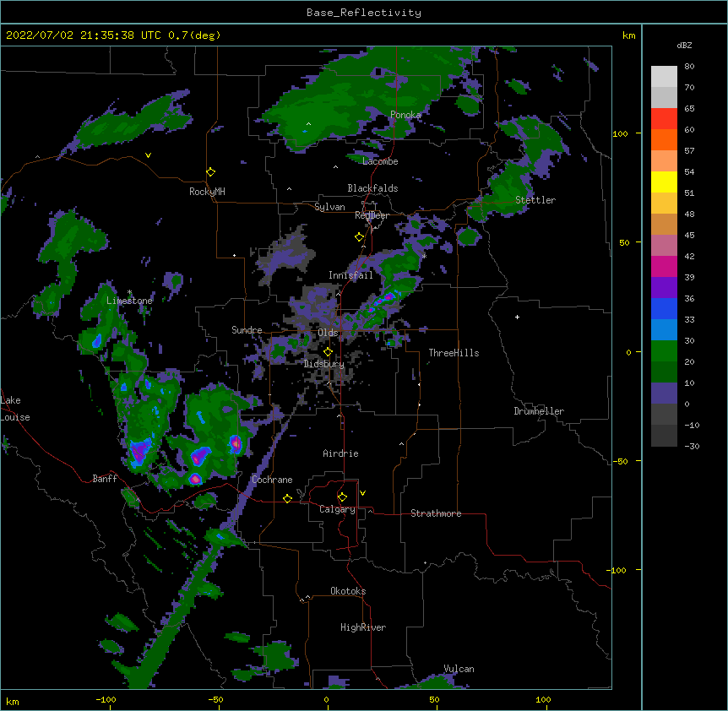Select the Drumheller label
Viewport: 728px width, 711px height.
pyautogui.click(x=539, y=411)
